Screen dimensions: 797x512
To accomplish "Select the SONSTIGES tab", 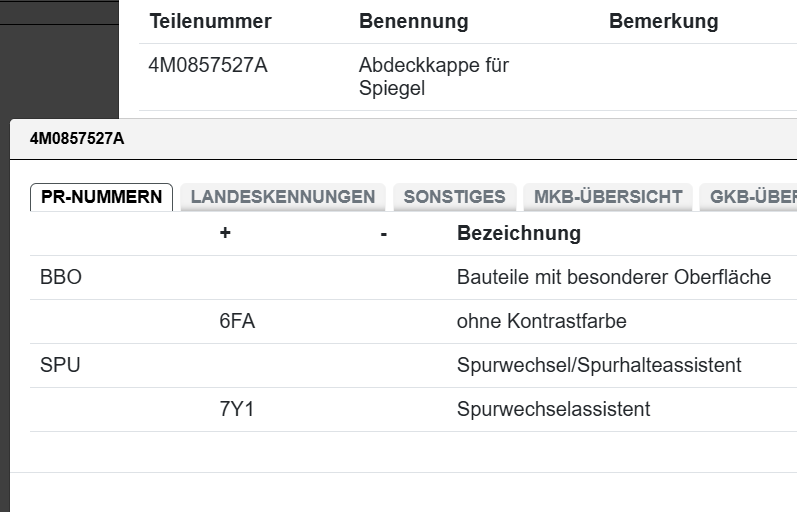I will pos(454,197).
